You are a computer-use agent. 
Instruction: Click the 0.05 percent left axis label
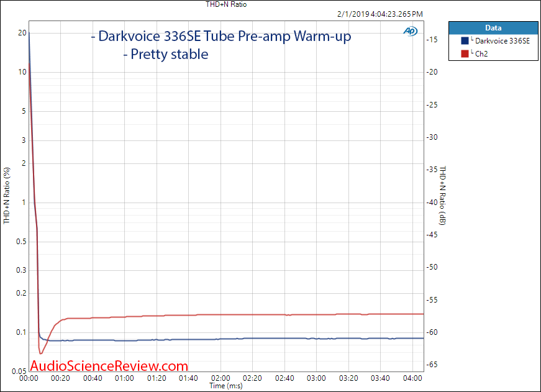click(19, 371)
